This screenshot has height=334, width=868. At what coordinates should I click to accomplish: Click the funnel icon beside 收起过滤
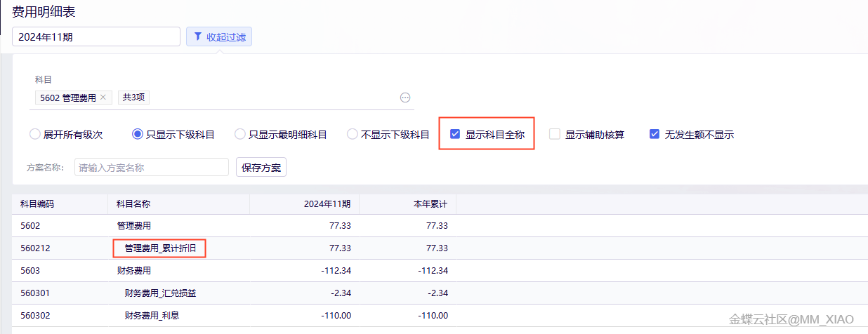click(198, 37)
